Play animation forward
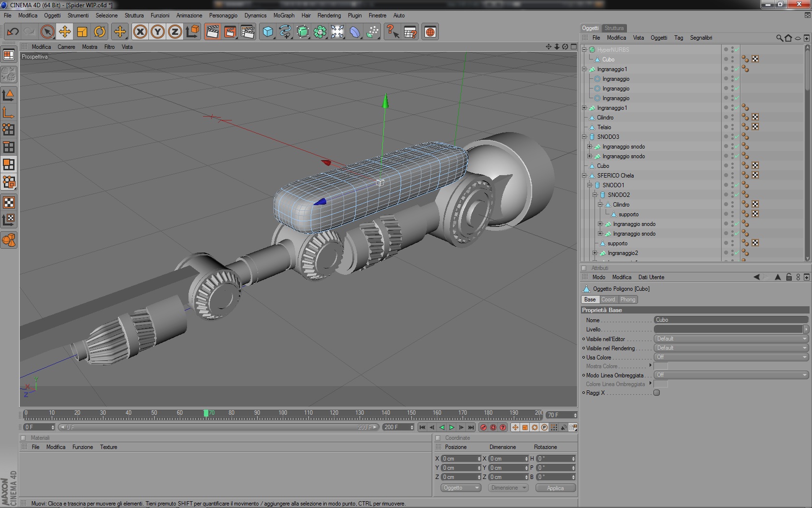 pos(451,427)
